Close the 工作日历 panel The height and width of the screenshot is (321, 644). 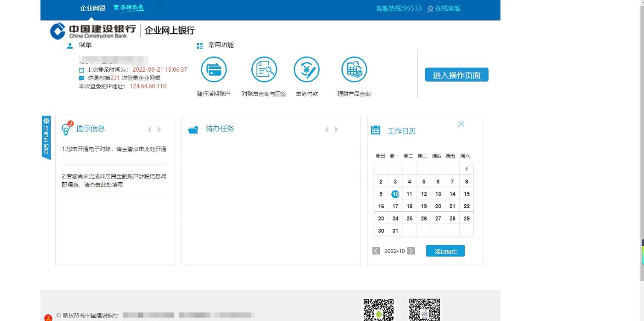(461, 124)
